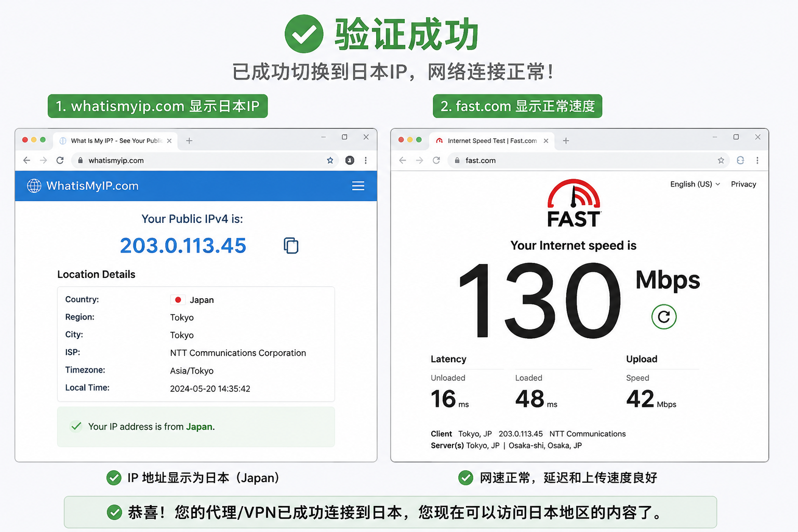Click the Region value Tokyo
The height and width of the screenshot is (532, 798).
(182, 317)
